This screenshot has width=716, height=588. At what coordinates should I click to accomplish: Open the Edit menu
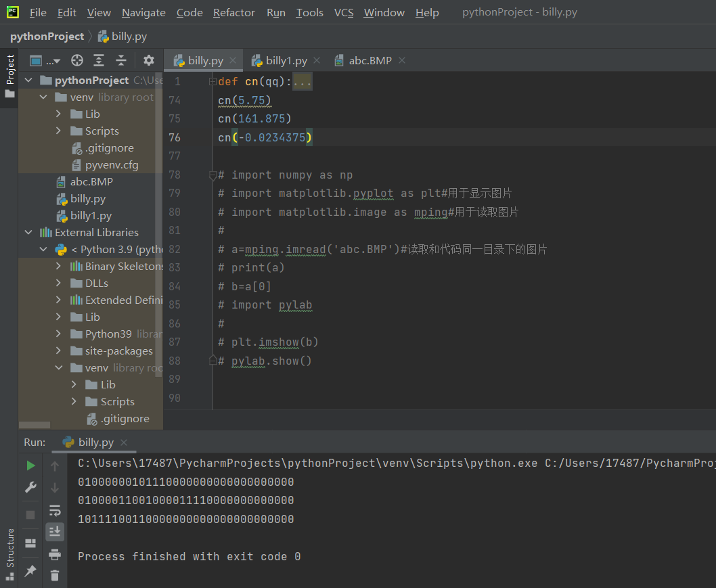coord(67,13)
